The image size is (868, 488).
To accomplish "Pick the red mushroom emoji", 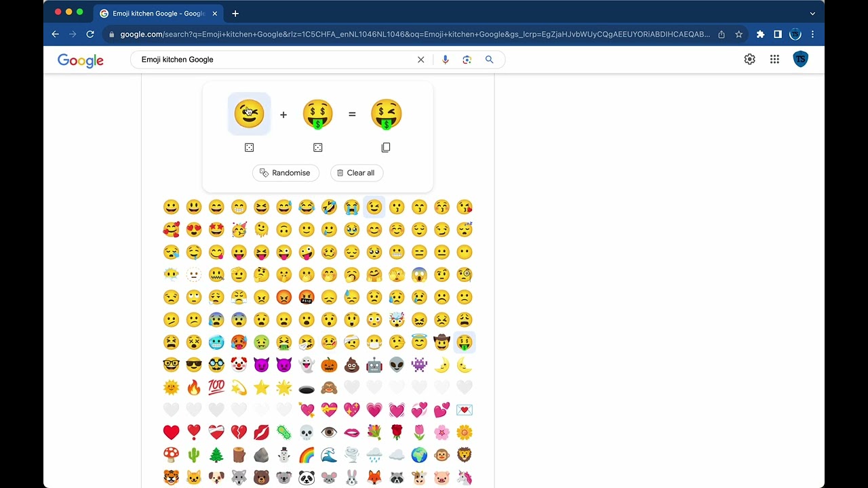I will (x=171, y=455).
